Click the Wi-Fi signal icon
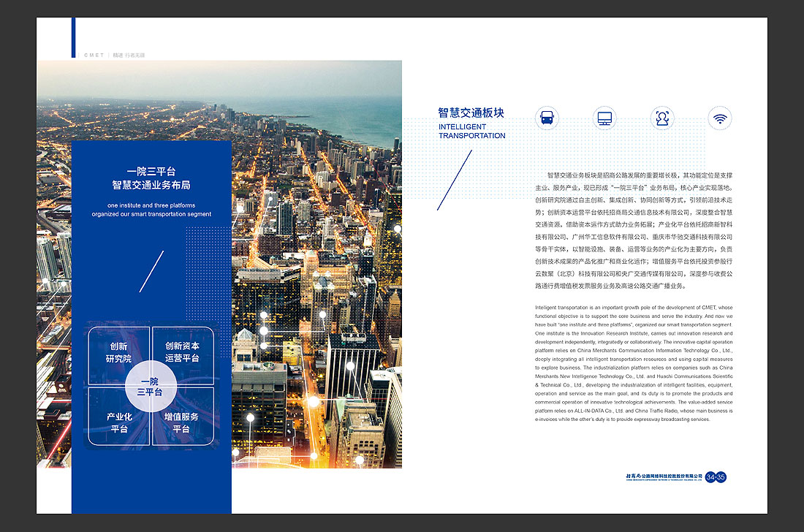 [719, 118]
